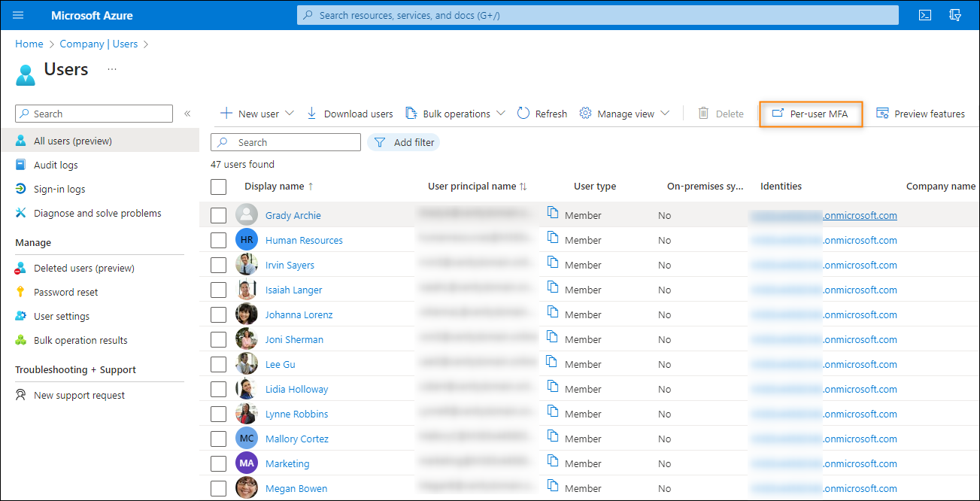Click the User type column header
This screenshot has height=501, width=980.
(595, 187)
